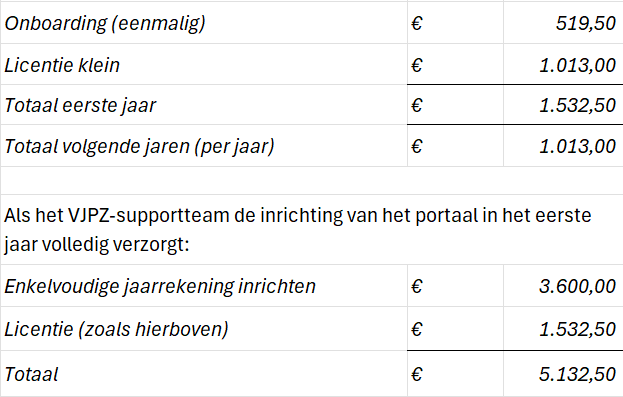Click the 5.132,50 total amount

(563, 374)
